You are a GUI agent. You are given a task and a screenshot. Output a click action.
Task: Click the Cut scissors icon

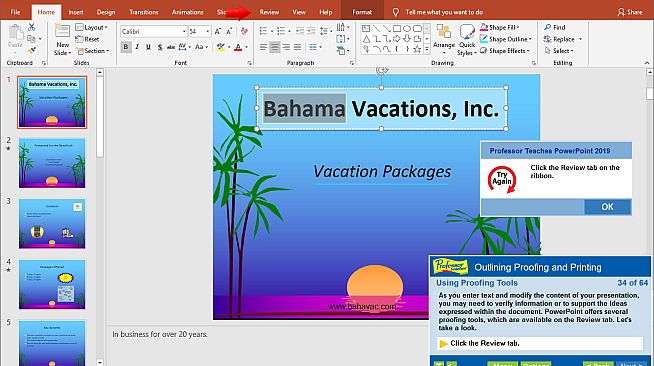point(32,28)
